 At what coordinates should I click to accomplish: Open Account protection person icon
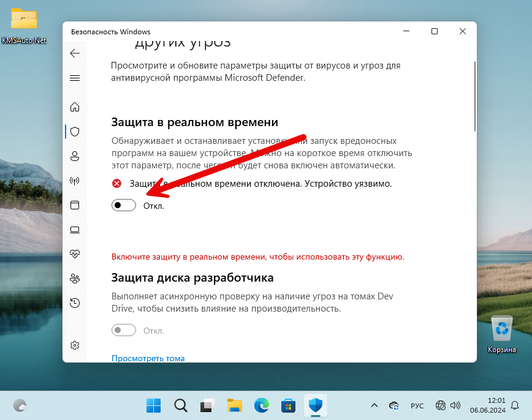point(75,156)
